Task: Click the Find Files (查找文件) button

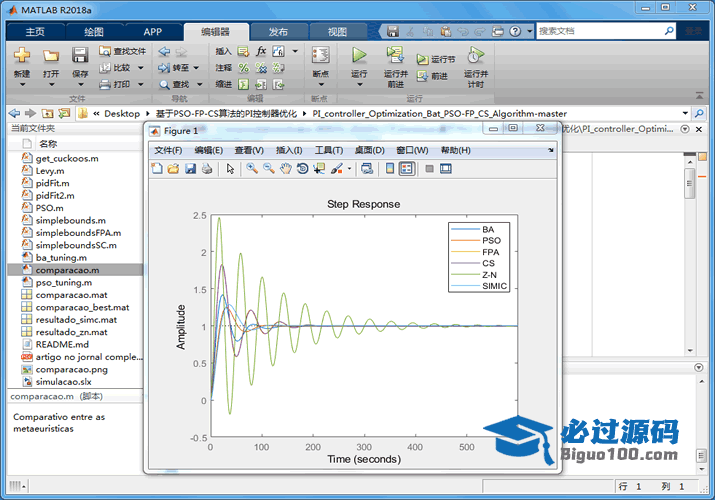Action: [x=123, y=51]
